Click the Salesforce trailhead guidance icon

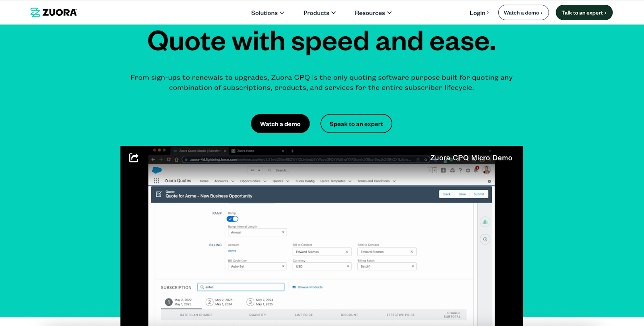point(452,170)
